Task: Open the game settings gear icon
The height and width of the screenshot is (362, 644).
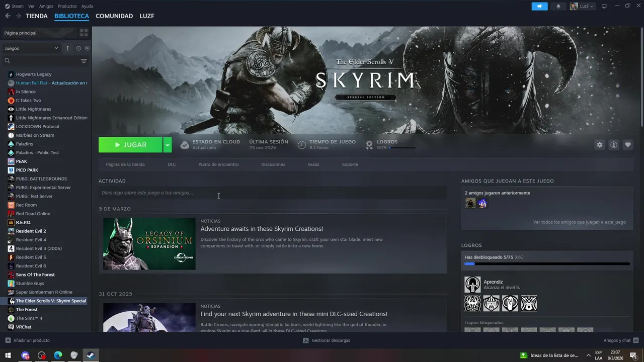Action: click(x=599, y=145)
